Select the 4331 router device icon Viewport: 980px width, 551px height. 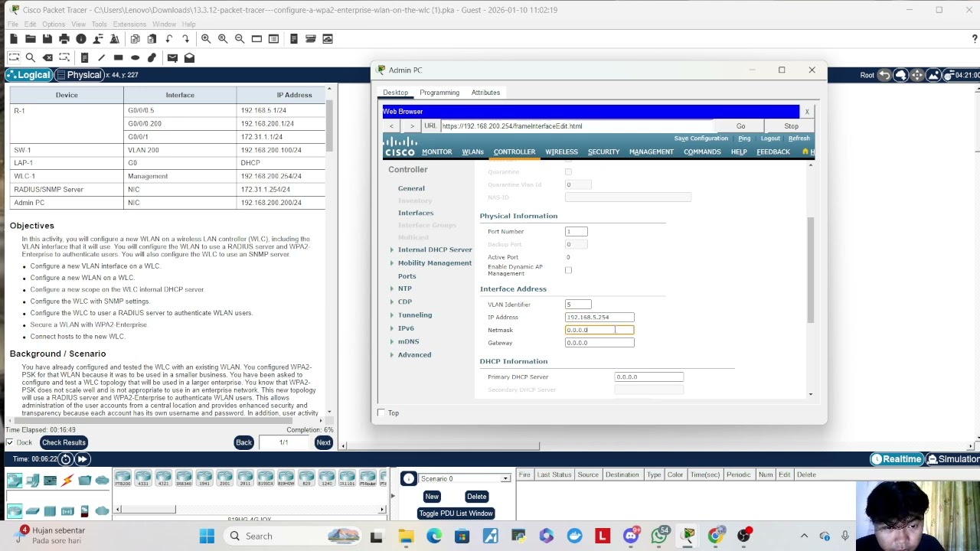coord(143,479)
